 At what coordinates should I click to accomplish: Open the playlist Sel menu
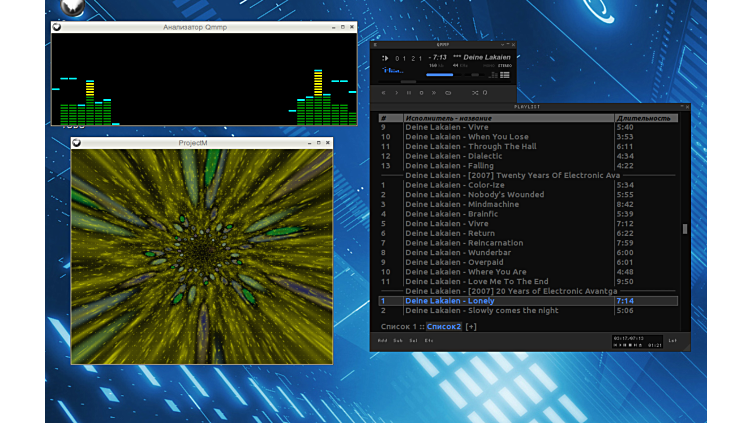click(413, 341)
